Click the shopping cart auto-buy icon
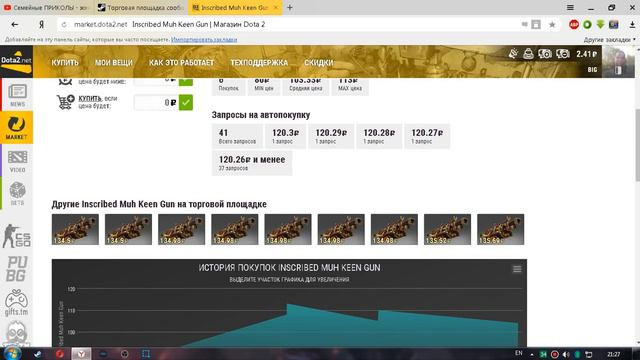Viewport: 640px width, 360px height. coord(65,102)
